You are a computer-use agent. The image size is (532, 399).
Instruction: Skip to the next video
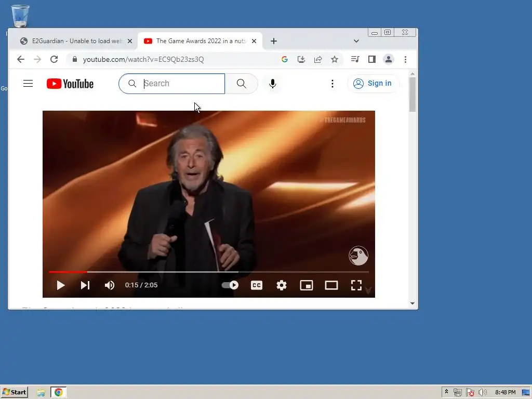85,285
